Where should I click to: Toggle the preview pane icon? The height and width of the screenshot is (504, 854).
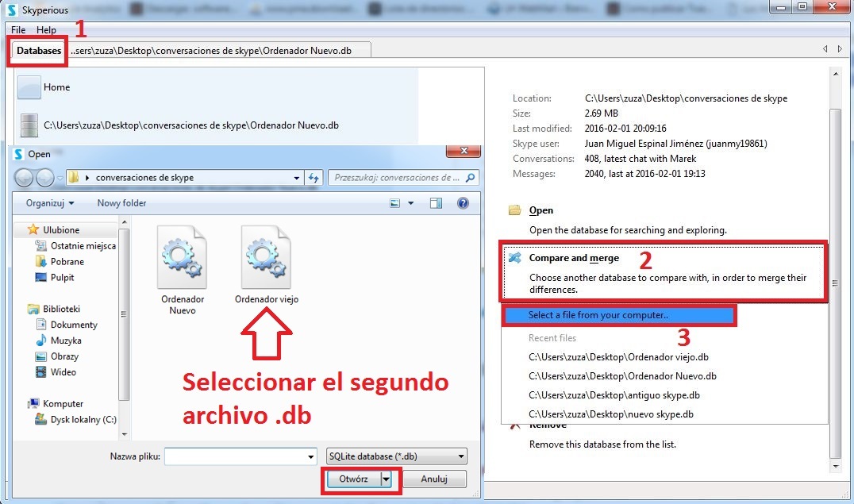[x=436, y=203]
